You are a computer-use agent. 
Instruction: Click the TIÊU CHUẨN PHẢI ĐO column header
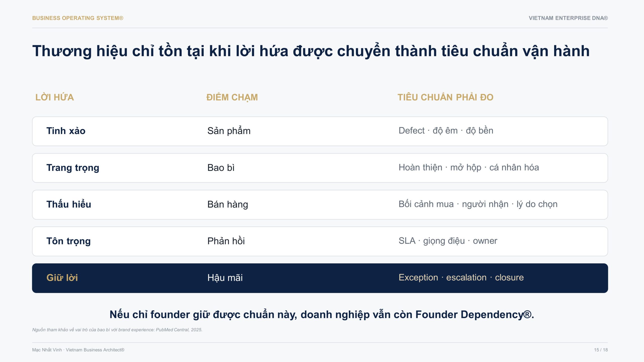tap(445, 97)
